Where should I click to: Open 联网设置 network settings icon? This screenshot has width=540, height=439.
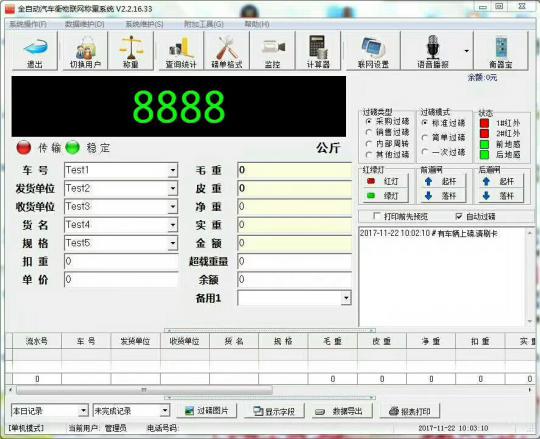(x=373, y=51)
